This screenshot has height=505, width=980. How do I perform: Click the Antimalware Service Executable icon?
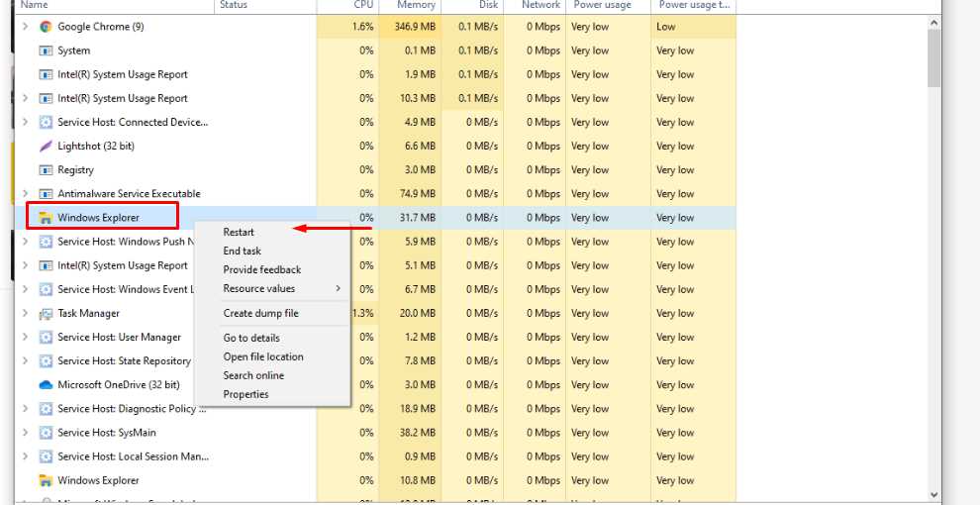click(x=46, y=194)
